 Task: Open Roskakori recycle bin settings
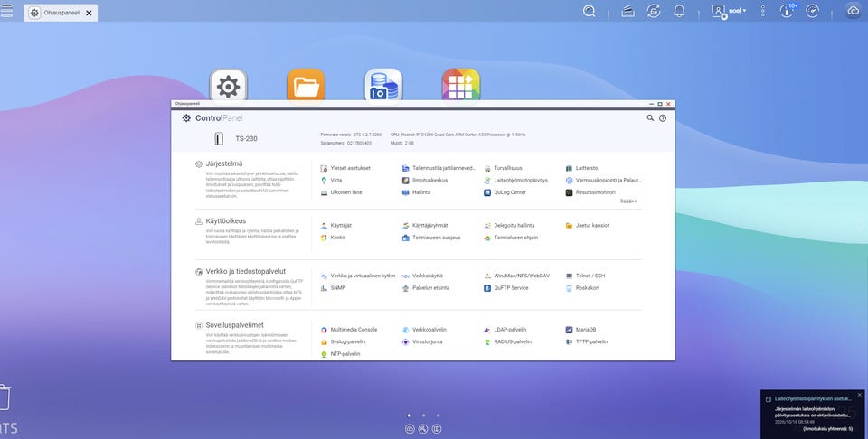tap(581, 288)
